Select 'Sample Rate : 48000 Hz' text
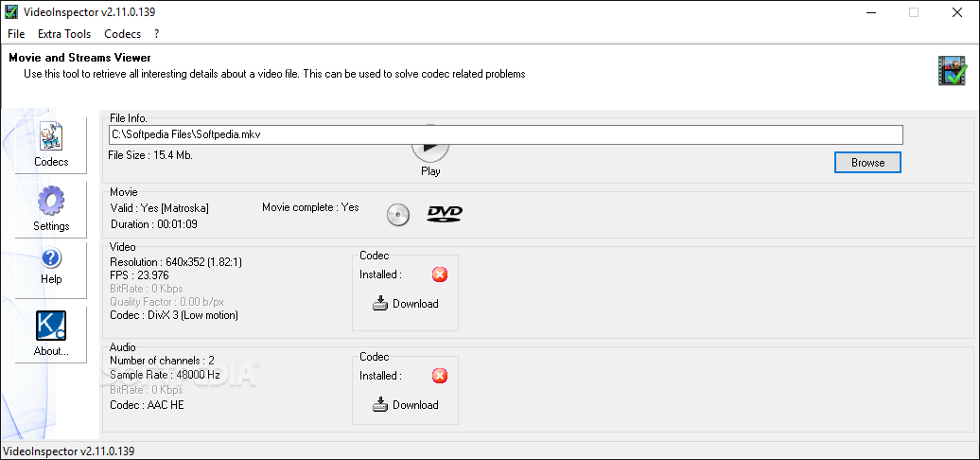980x460 pixels. click(x=165, y=375)
